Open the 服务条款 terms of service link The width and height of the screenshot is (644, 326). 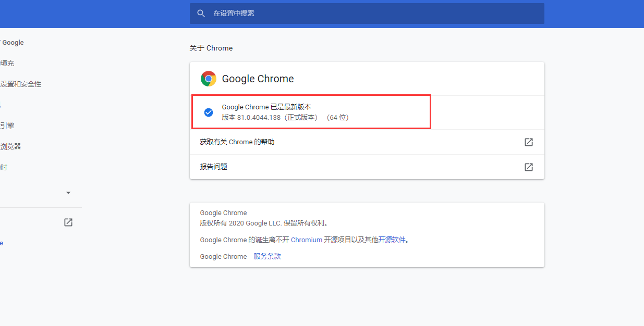(x=267, y=257)
